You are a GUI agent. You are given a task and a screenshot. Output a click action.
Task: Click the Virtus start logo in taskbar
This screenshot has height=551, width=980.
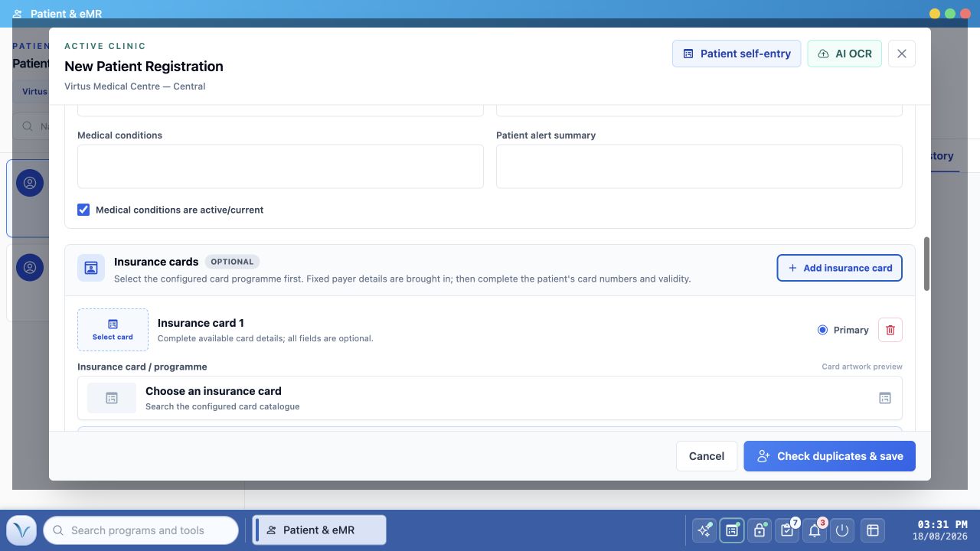tap(22, 530)
